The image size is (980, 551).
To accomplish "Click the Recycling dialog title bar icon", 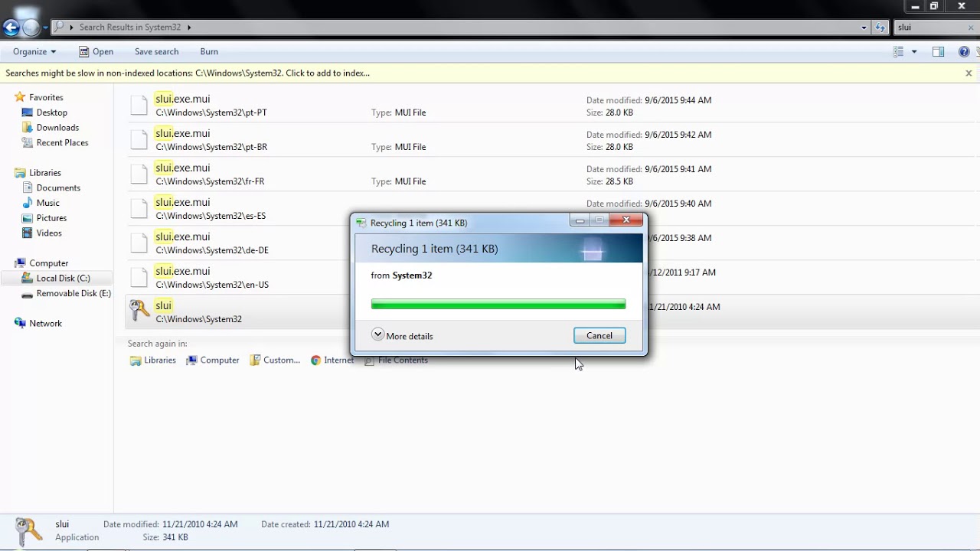I will point(362,223).
